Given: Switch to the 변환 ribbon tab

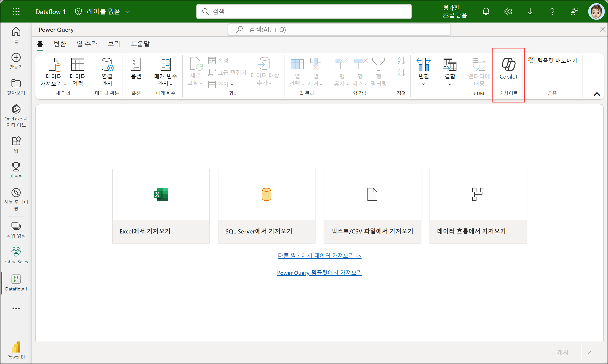Looking at the screenshot, I should (x=60, y=44).
